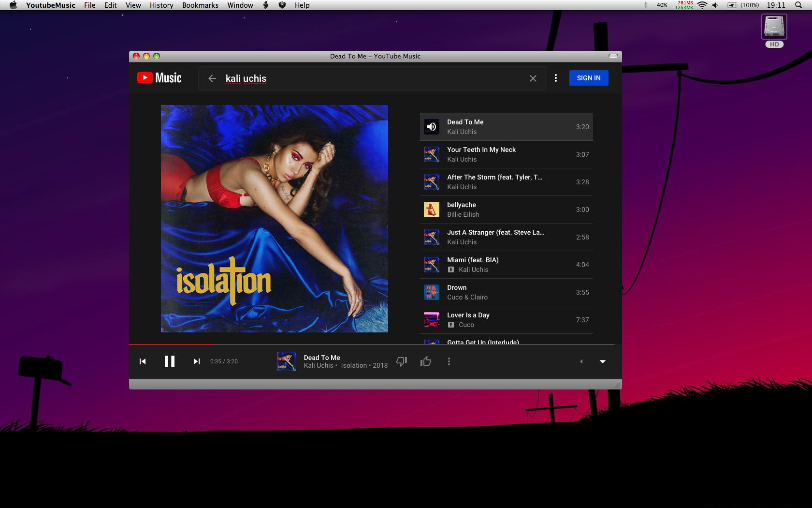Click the Drown track thumbnail
The image size is (812, 508).
pyautogui.click(x=432, y=292)
